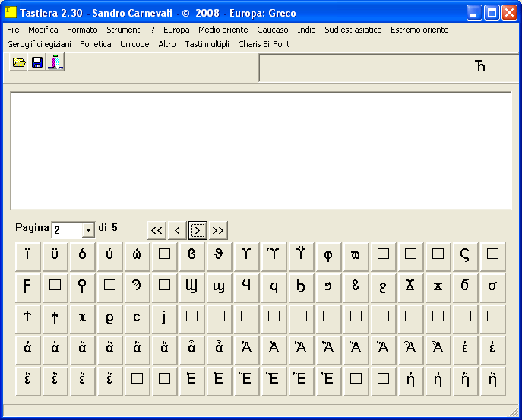Go to next page with > button

(198, 230)
